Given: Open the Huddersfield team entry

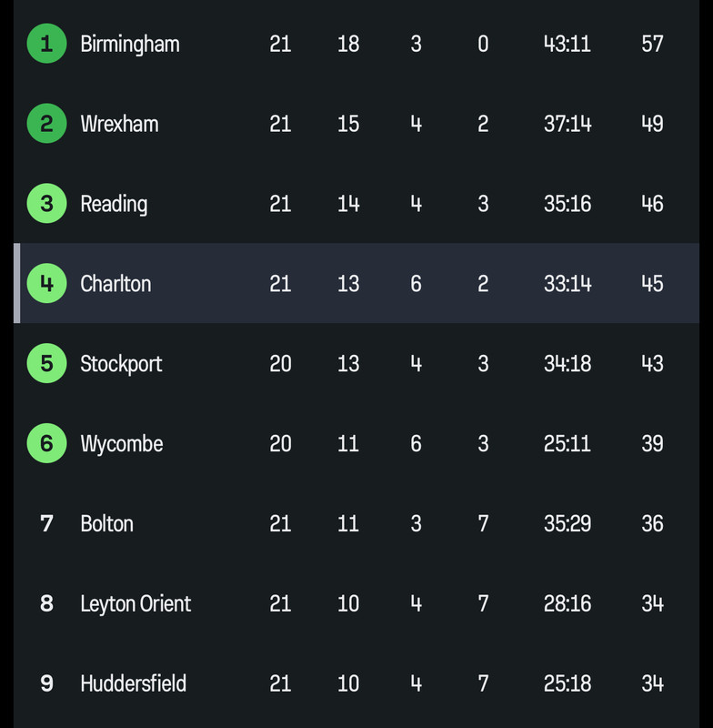Looking at the screenshot, I should tap(133, 683).
